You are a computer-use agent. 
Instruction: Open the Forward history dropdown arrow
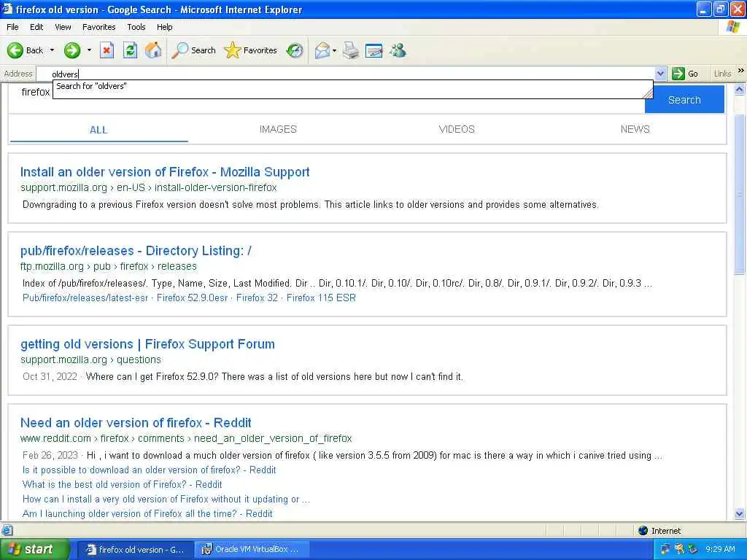tap(89, 50)
